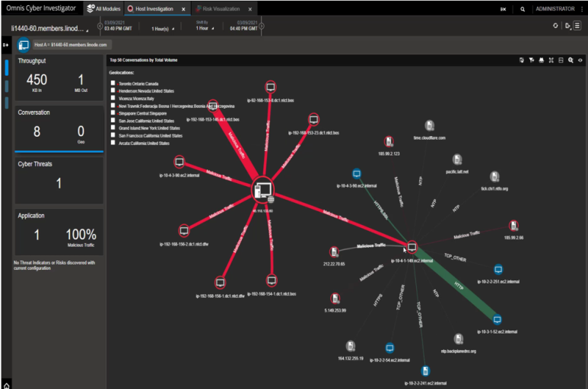
Task: Select the ip-92-168-153-8.dc1.ntct.bos node
Action: [270, 87]
